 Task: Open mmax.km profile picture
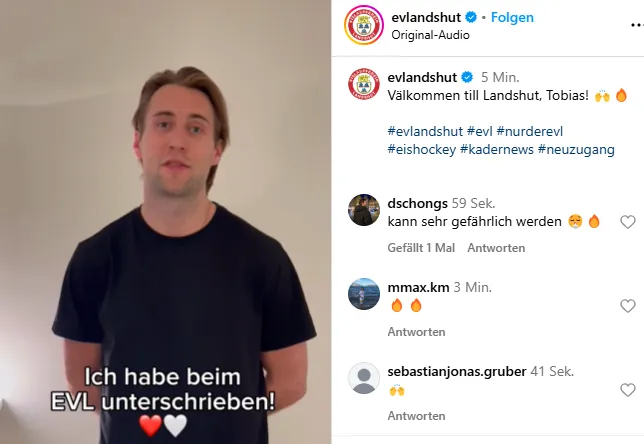click(363, 294)
